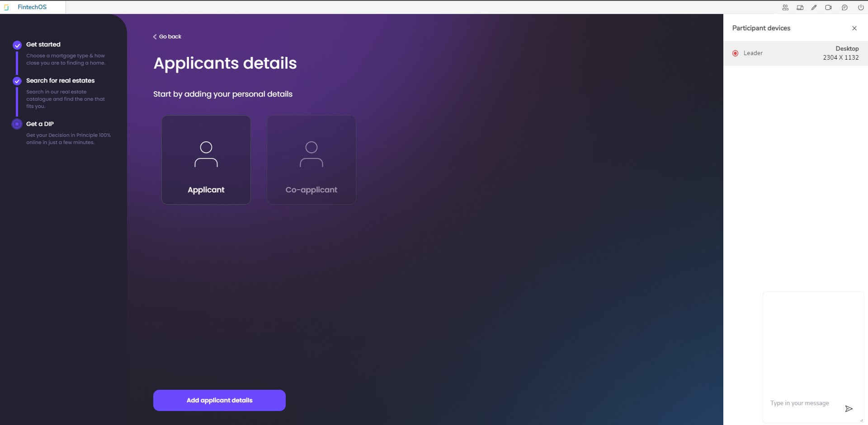Click the FintechOS logo icon
Viewport: 868px width, 425px height.
(x=6, y=7)
